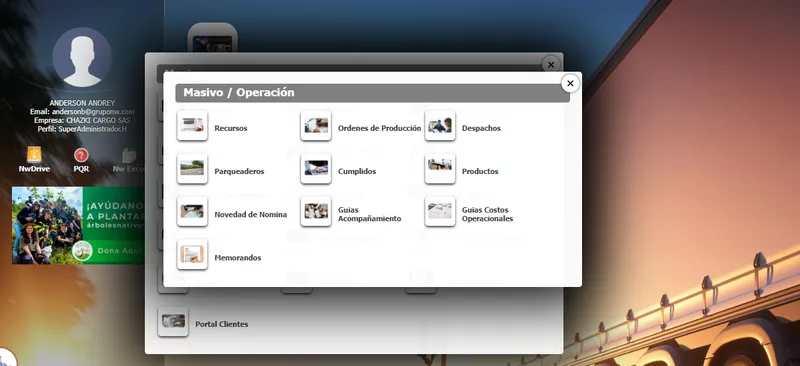The width and height of the screenshot is (800, 366).
Task: Click the Guias Acompañamiento label
Action: 369,214
